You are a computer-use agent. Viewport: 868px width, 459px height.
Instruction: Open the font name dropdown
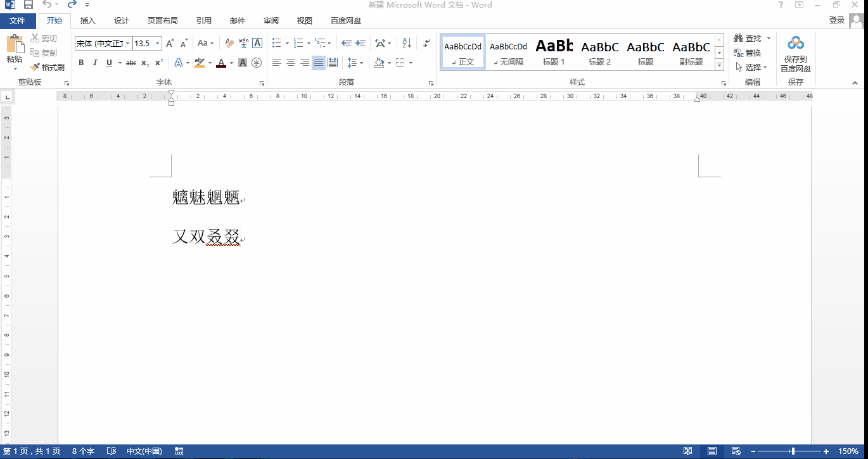click(x=127, y=44)
